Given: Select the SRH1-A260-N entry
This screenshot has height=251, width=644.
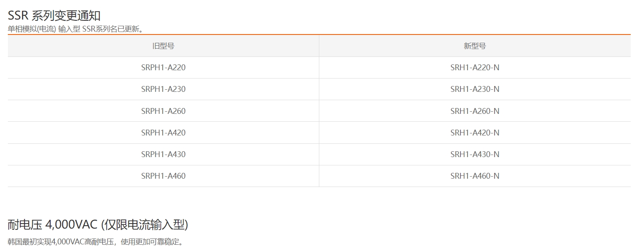Looking at the screenshot, I should (x=475, y=111).
